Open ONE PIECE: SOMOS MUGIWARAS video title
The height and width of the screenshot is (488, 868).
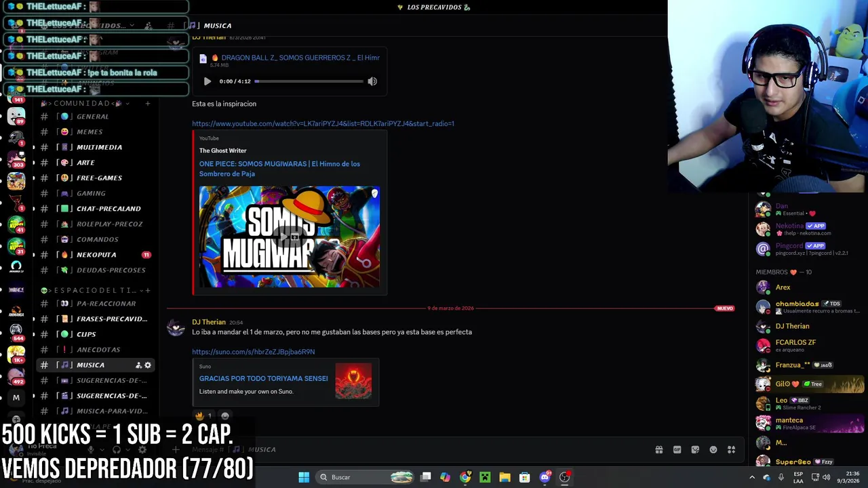tap(279, 169)
